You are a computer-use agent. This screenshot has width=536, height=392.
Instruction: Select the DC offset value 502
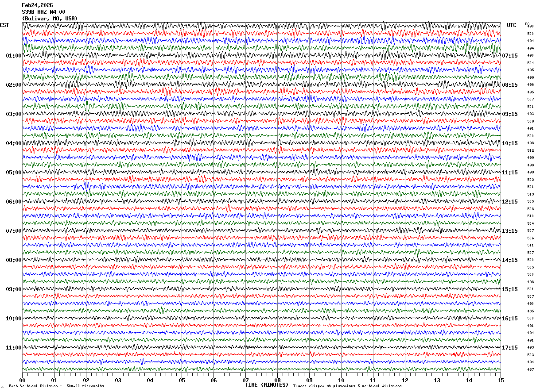(530, 180)
